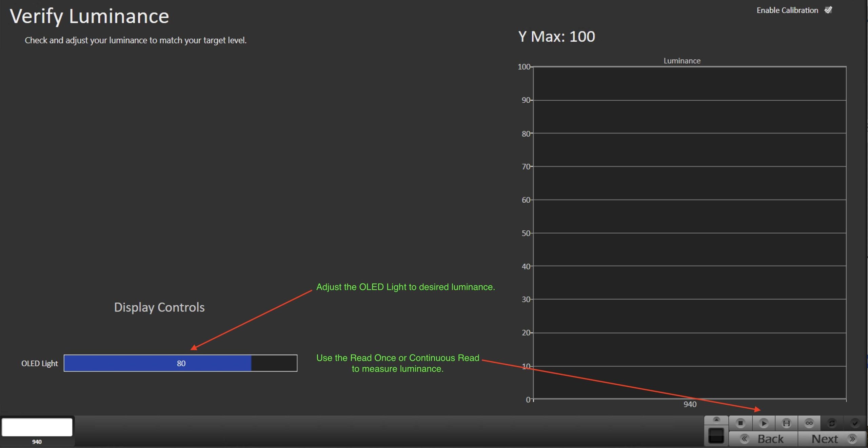Click the Enable Calibration label text
Screen dimensions: 868x448
[x=787, y=10]
